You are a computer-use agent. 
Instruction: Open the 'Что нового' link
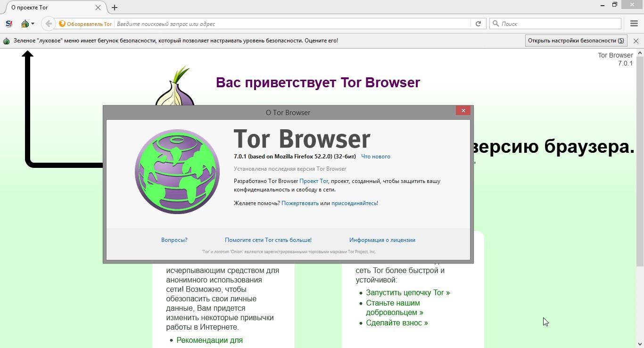[x=375, y=157]
